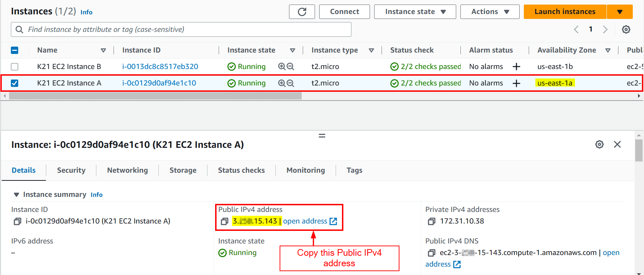Open the Instance state dropdown
This screenshot has width=644, height=275.
click(x=415, y=12)
